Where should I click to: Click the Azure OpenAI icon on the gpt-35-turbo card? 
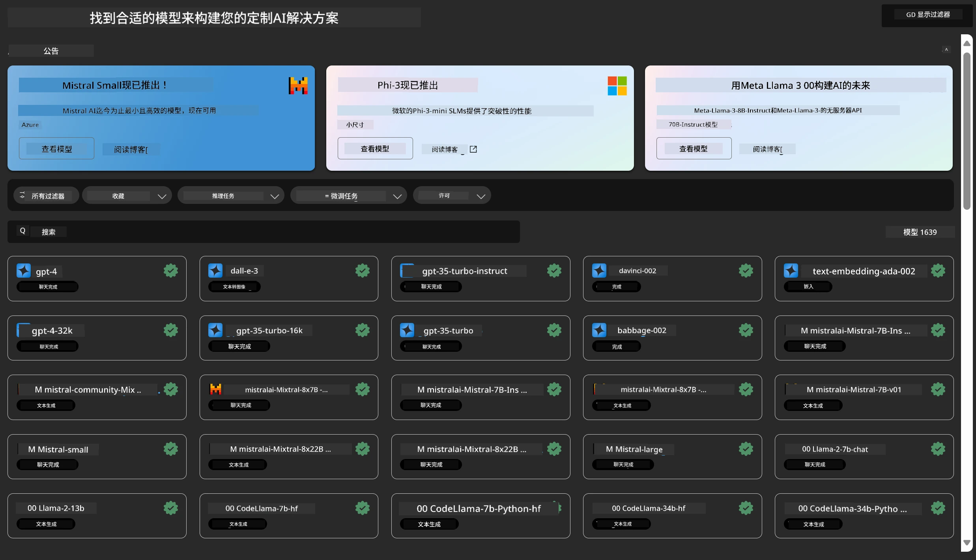(407, 330)
